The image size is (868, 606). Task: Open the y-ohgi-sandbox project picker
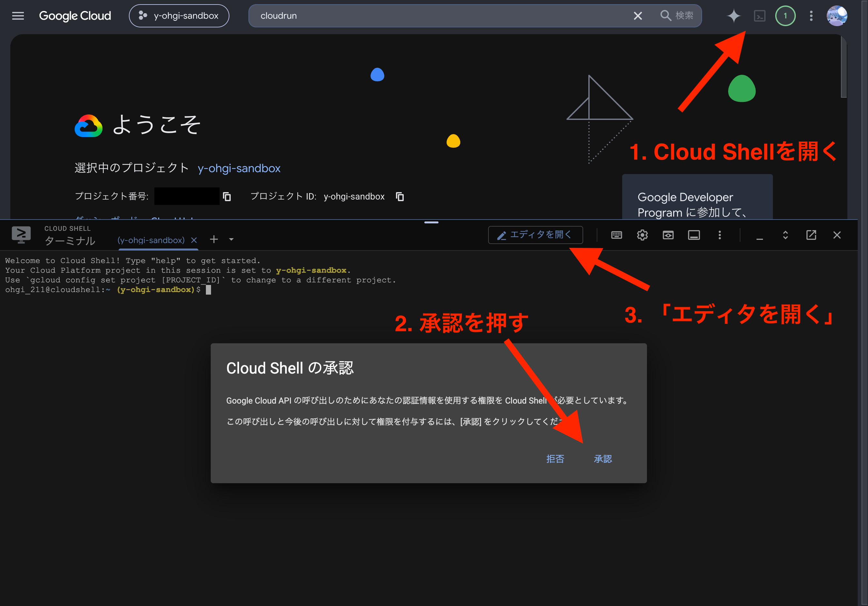pyautogui.click(x=179, y=16)
